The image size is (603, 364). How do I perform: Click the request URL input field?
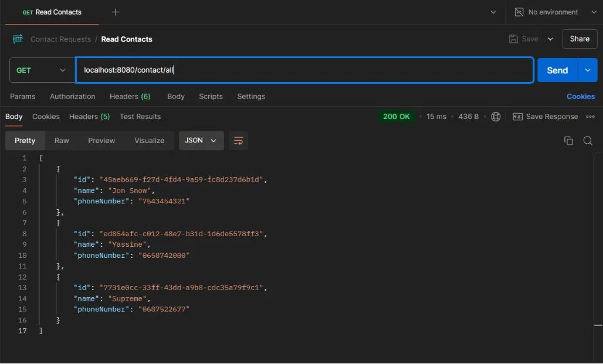(x=304, y=70)
